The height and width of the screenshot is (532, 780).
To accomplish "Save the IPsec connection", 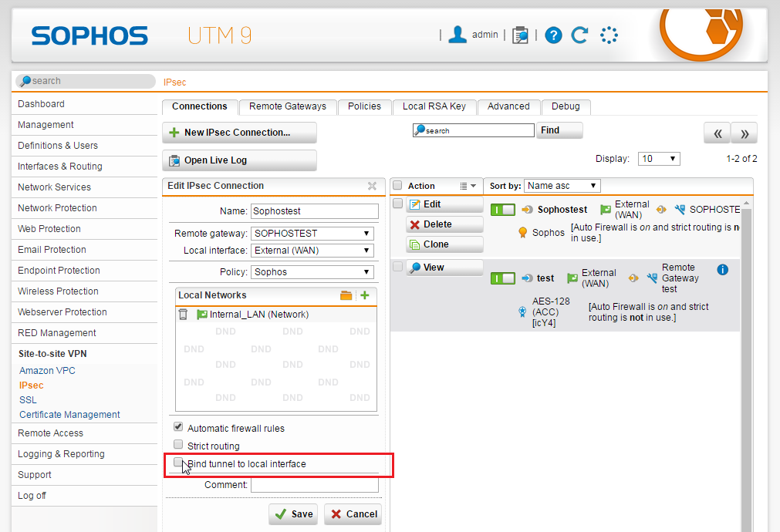I will tap(293, 514).
